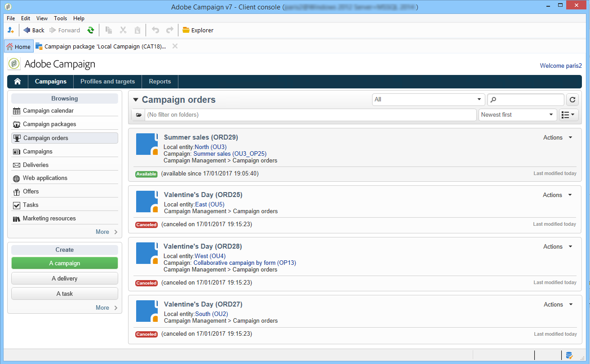590x364 pixels.
Task: Click the 'A delivery' create button
Action: coord(65,279)
